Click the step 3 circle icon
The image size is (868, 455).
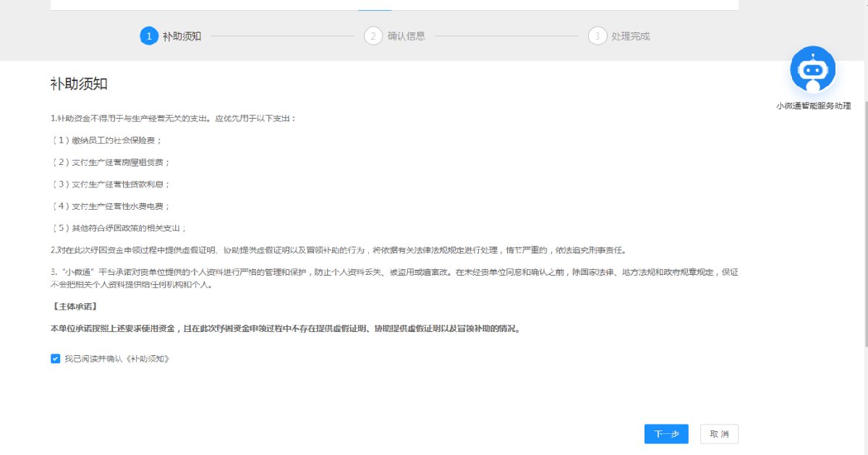[x=597, y=36]
